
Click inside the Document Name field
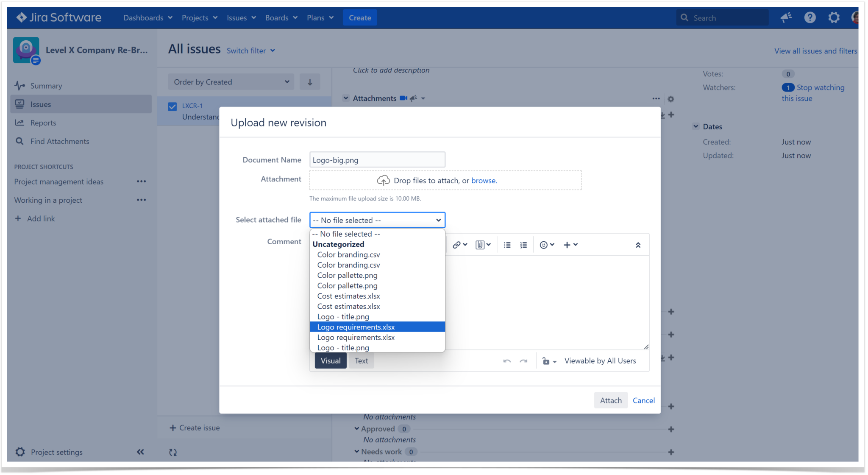point(377,159)
